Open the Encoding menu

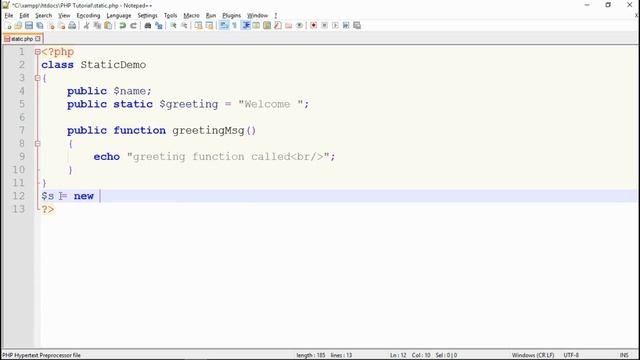88,16
